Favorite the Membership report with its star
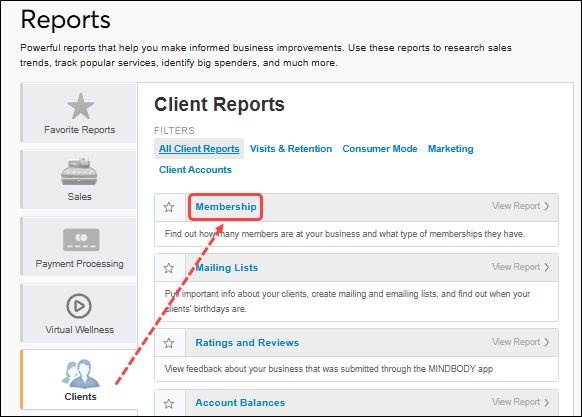The width and height of the screenshot is (582, 417). [169, 207]
